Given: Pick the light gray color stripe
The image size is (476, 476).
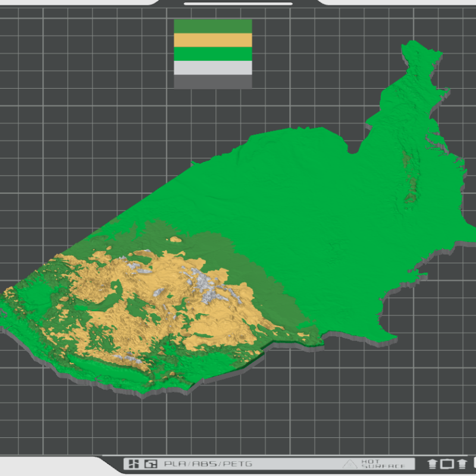Looking at the screenshot, I should click(x=212, y=67).
